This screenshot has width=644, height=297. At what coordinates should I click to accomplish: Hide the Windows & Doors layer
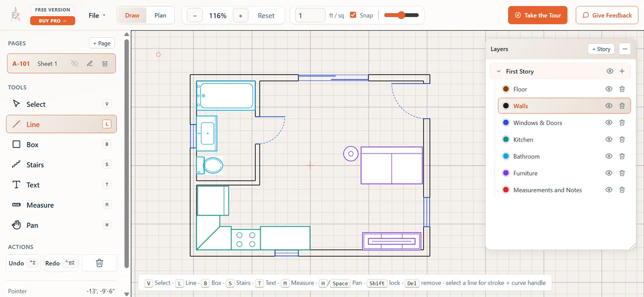click(609, 123)
